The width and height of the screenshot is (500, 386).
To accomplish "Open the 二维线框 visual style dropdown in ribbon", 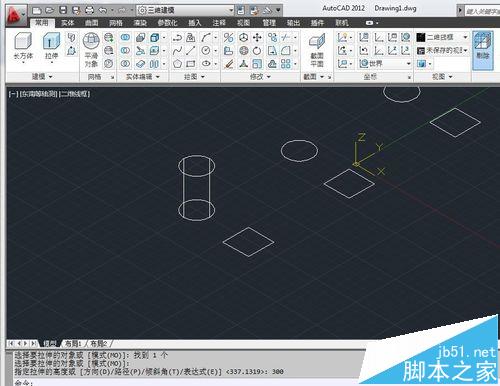I will click(x=442, y=37).
